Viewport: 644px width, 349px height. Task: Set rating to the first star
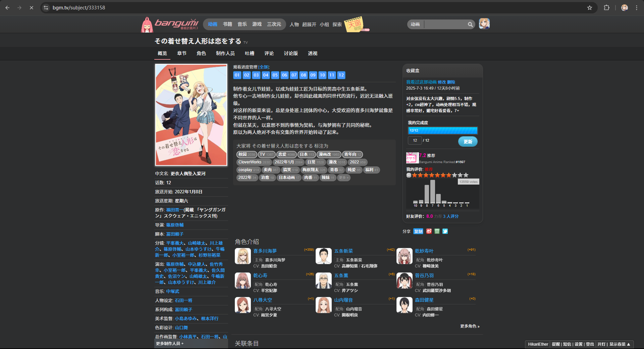click(415, 175)
